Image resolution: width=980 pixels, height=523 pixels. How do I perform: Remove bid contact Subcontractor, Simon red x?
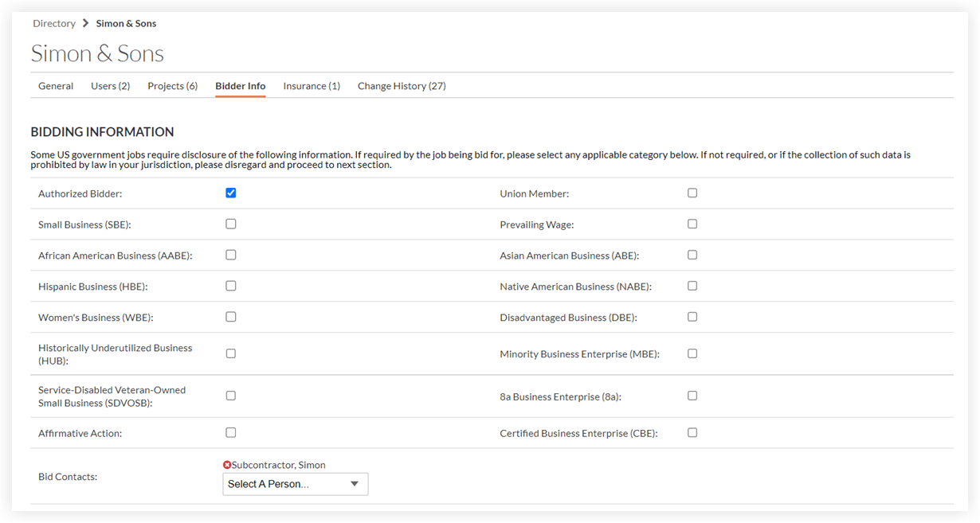click(x=227, y=465)
